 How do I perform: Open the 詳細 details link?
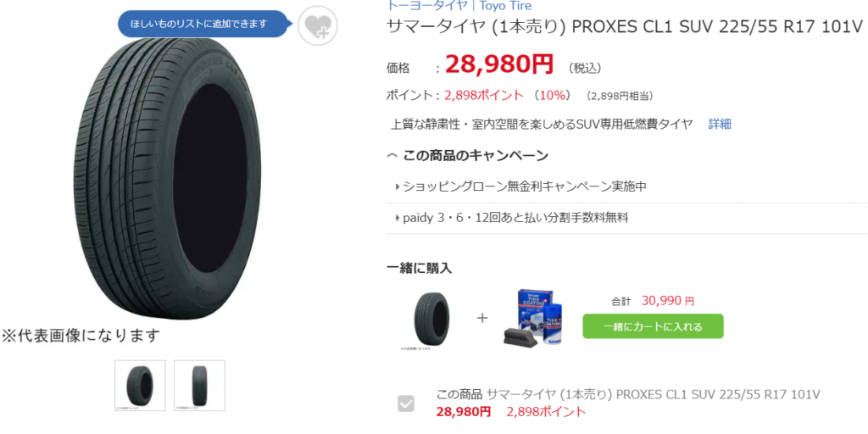[x=720, y=124]
